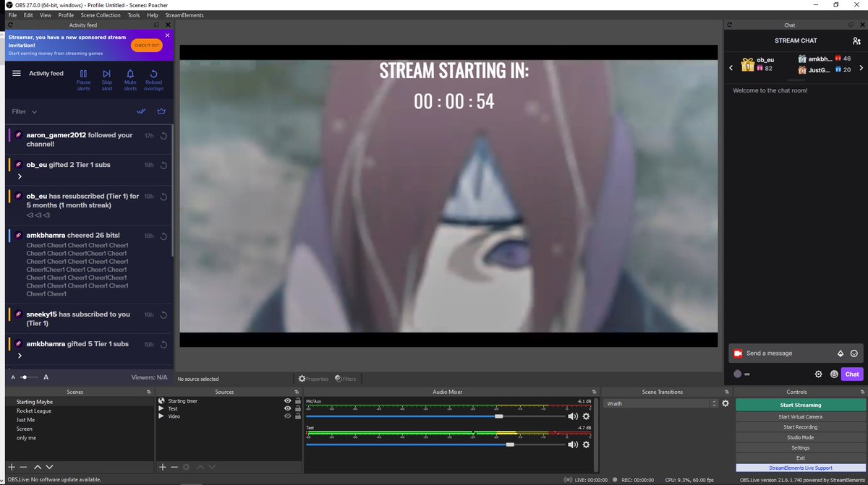Screen dimensions: 868x485
Task: Move scene down with the arrow icon
Action: [x=48, y=468]
